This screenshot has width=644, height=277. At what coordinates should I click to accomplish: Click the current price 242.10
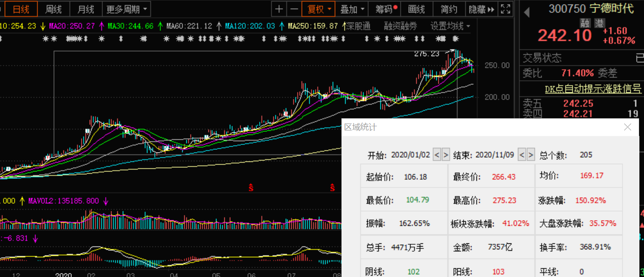tap(564, 35)
